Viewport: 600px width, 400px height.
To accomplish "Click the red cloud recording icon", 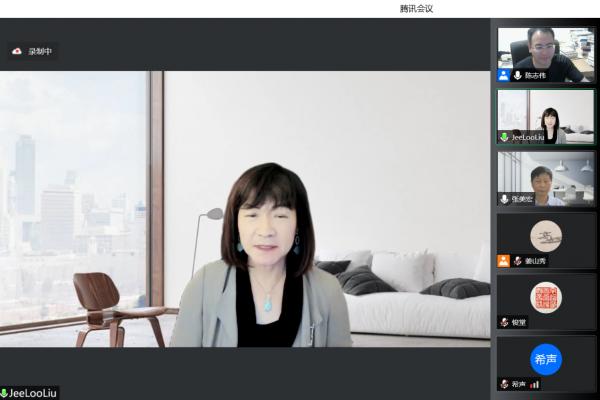I will coord(17,51).
